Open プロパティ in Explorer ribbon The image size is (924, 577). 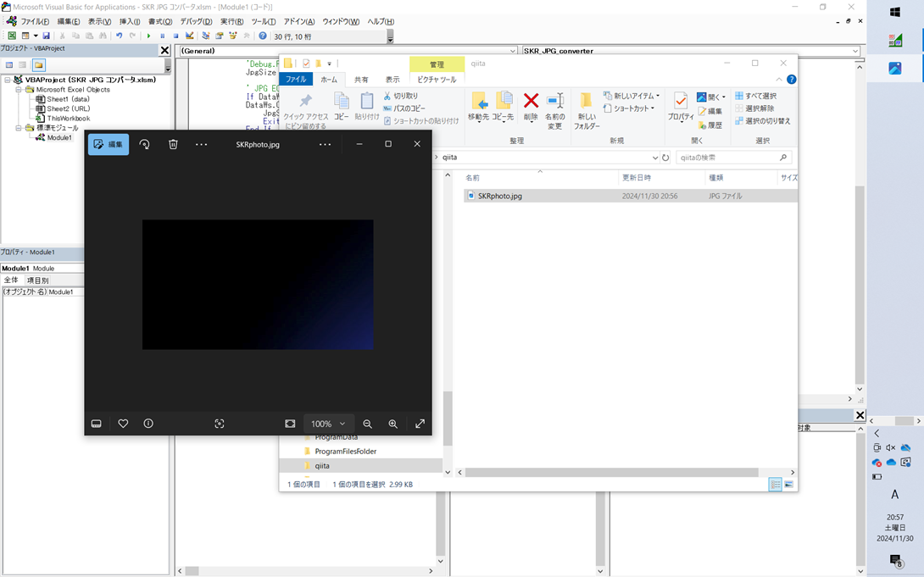click(682, 107)
